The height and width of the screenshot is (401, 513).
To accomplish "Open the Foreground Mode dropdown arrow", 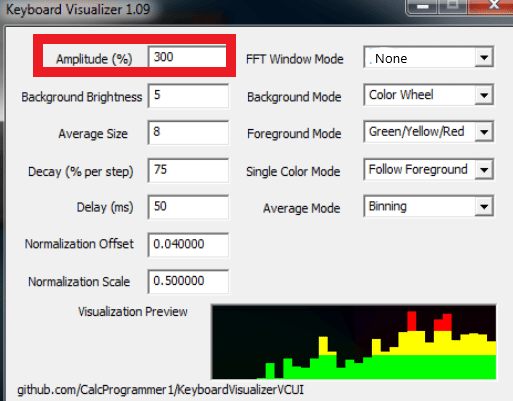I will 484,132.
